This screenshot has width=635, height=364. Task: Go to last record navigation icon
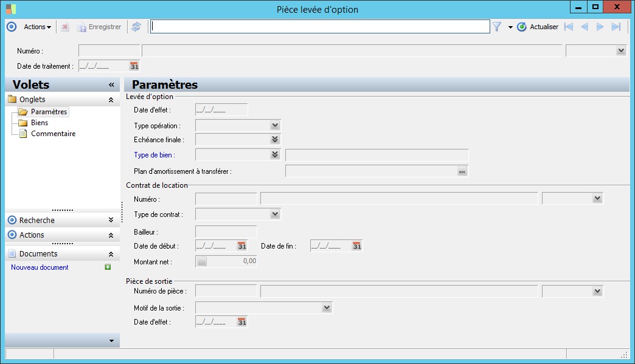click(616, 27)
